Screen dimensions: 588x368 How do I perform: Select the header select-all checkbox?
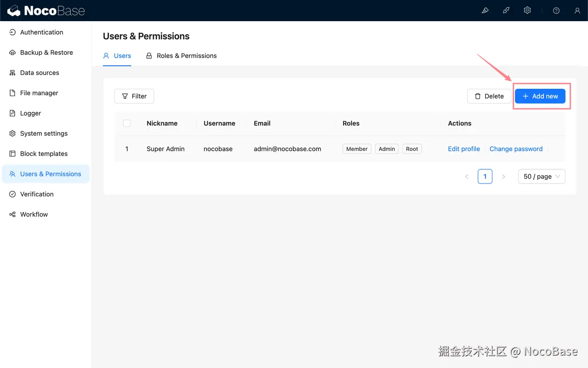tap(127, 123)
